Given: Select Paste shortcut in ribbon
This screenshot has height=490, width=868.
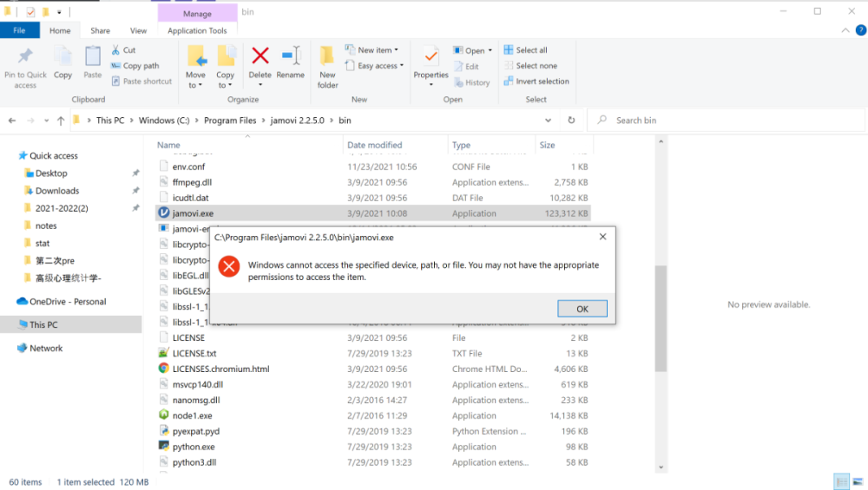Looking at the screenshot, I should tap(141, 81).
